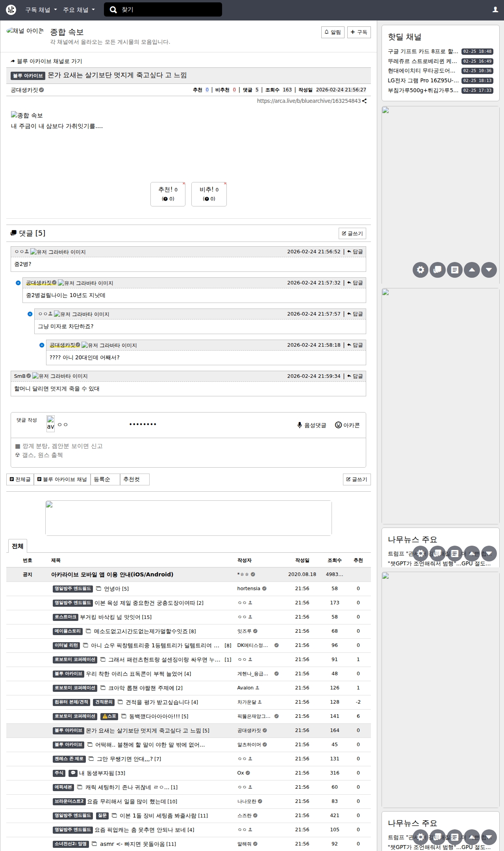Open the post 요즘 무리해서 일을 많이 했는데 [10]
The width and height of the screenshot is (504, 851).
click(x=132, y=802)
